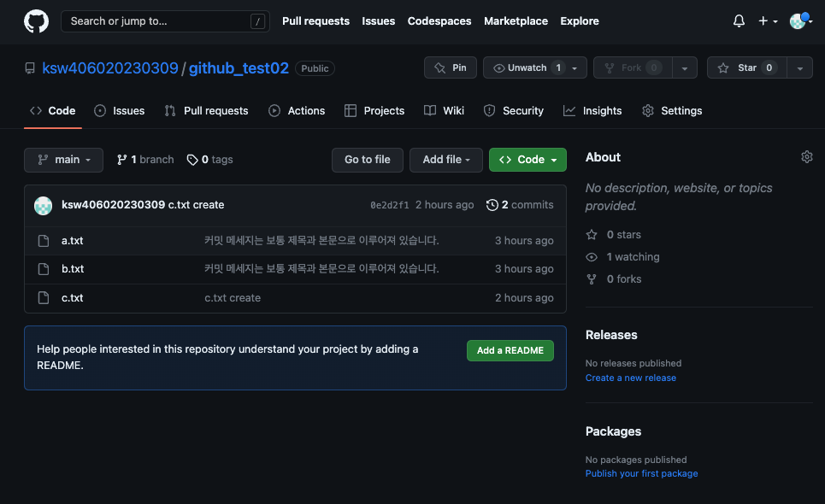This screenshot has width=825, height=504.
Task: Open the Korean commit message for a.txt
Action: (321, 241)
